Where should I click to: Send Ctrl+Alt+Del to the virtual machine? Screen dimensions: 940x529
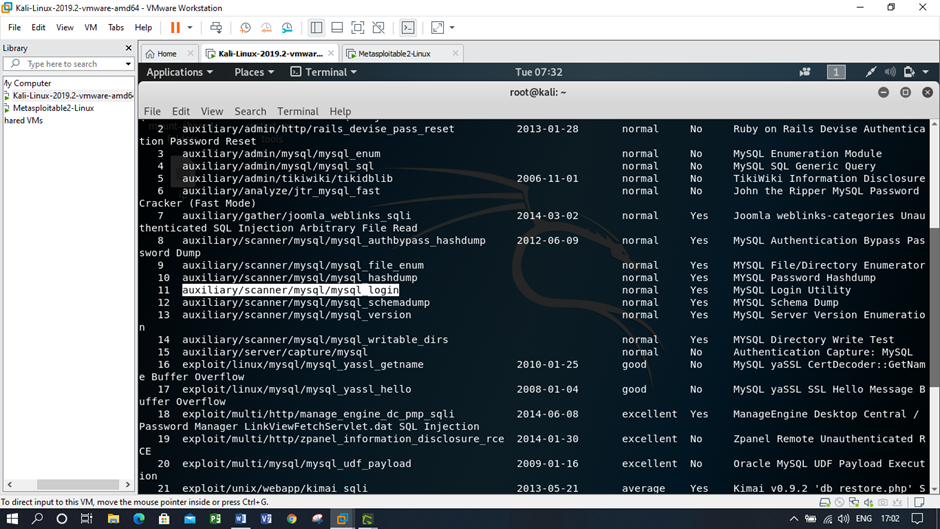[x=216, y=28]
